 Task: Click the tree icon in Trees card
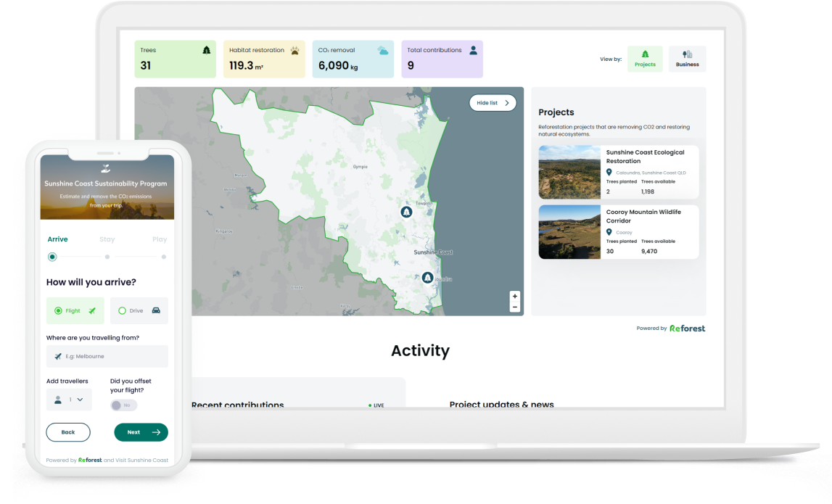tap(207, 51)
